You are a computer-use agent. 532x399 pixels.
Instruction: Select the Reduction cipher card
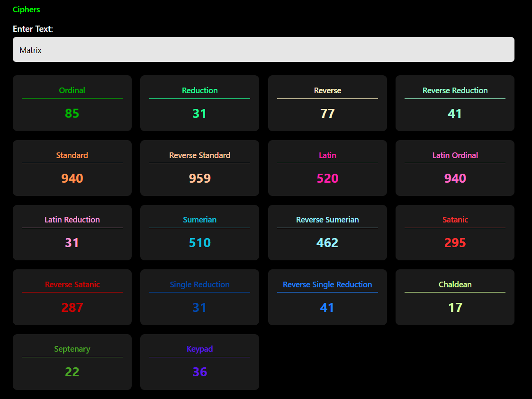tap(199, 103)
